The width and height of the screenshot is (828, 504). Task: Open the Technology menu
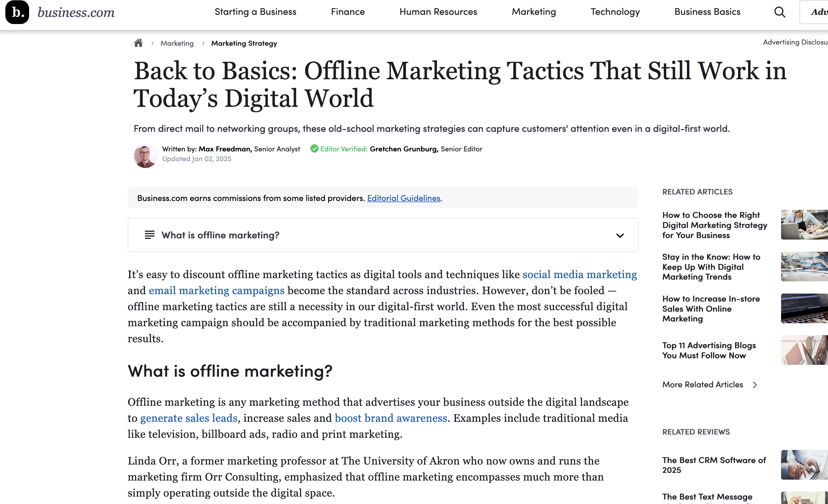pyautogui.click(x=615, y=12)
